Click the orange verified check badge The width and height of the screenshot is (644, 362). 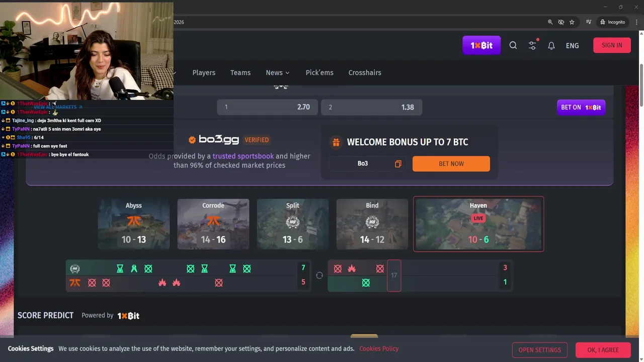(192, 140)
